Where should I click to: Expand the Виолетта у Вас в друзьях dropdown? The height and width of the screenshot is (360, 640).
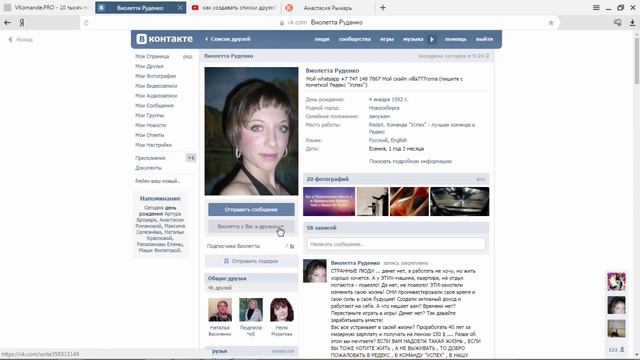251,226
